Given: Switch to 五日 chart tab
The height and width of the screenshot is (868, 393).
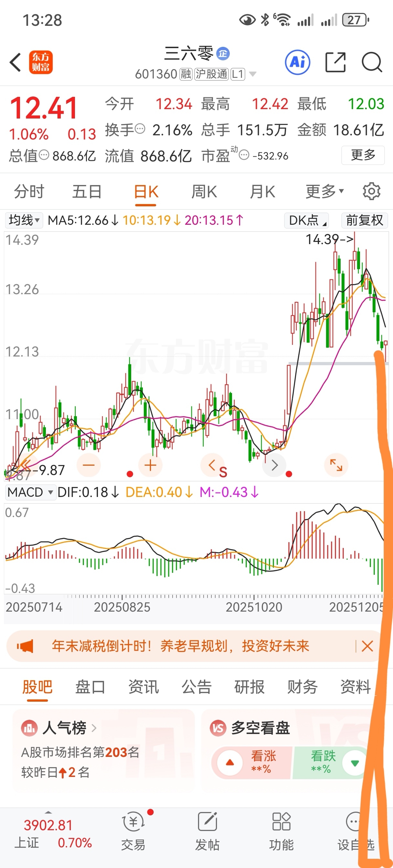Looking at the screenshot, I should pyautogui.click(x=87, y=192).
